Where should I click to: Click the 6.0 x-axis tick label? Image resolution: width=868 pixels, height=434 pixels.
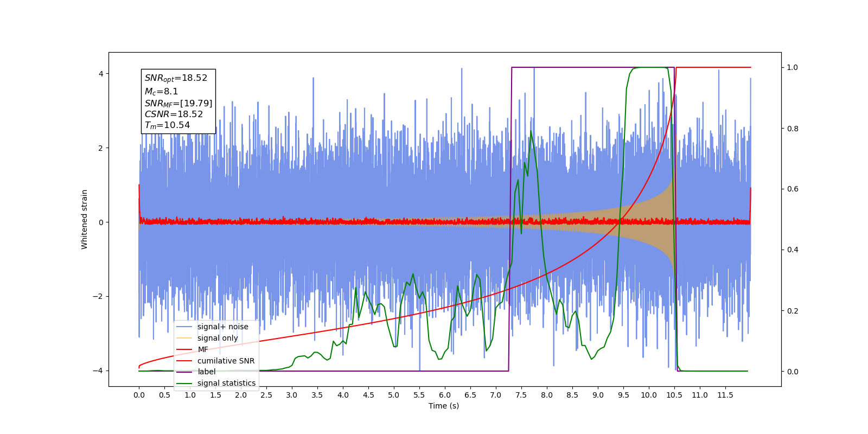tap(445, 395)
